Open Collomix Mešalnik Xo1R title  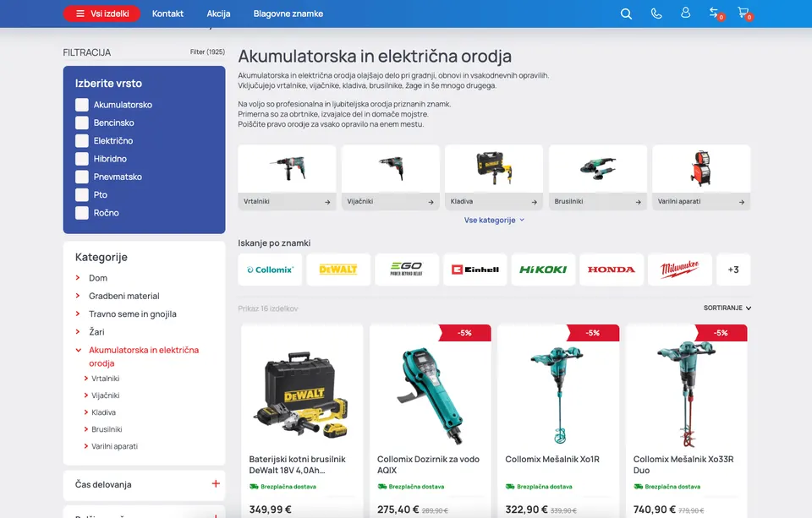click(x=552, y=459)
